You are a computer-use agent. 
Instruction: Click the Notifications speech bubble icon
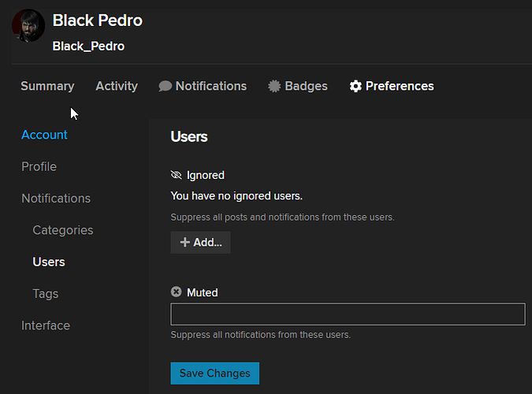tap(166, 86)
